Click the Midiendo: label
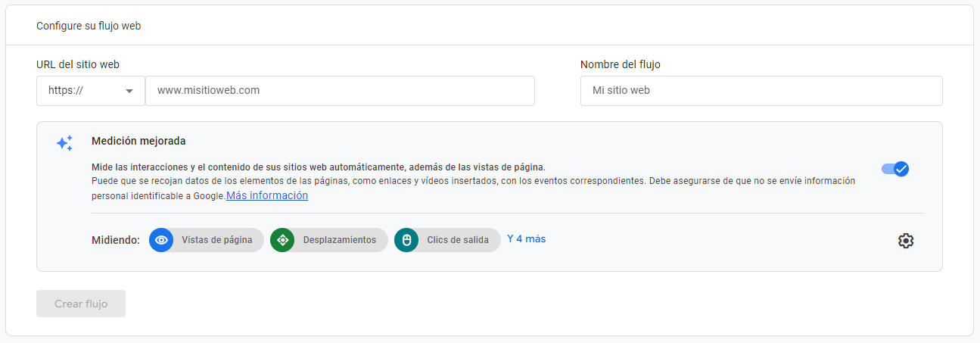980x343 pixels. 116,240
